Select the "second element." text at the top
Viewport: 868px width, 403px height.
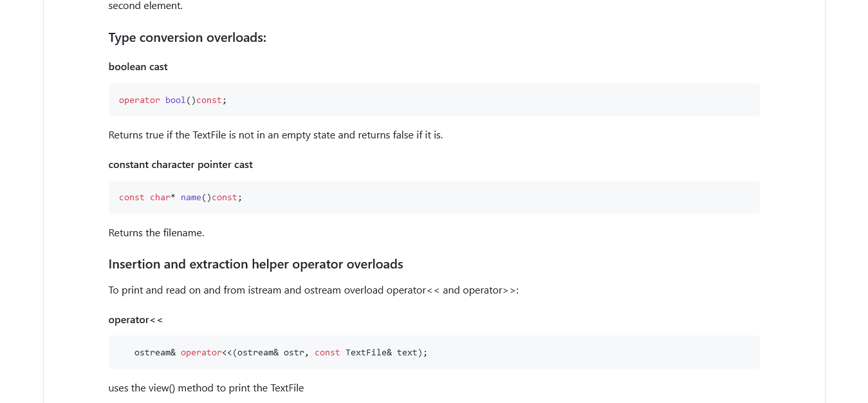(145, 5)
